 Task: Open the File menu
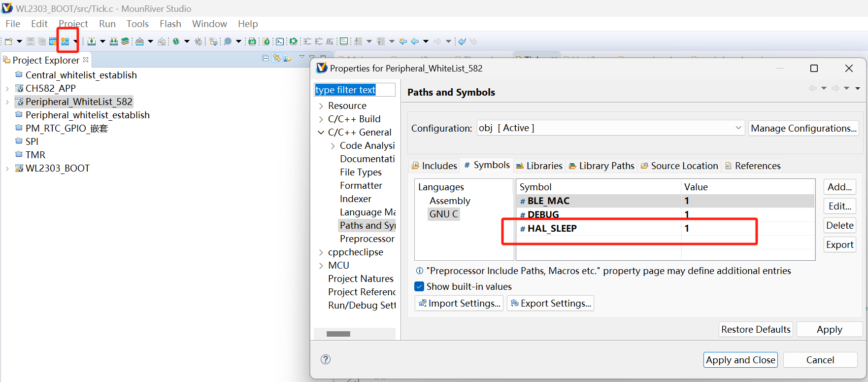tap(13, 24)
